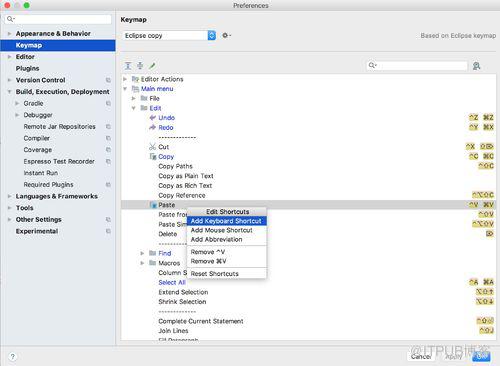Click in the keymap action search field
Image resolution: width=500 pixels, height=366 pixels.
tap(417, 66)
